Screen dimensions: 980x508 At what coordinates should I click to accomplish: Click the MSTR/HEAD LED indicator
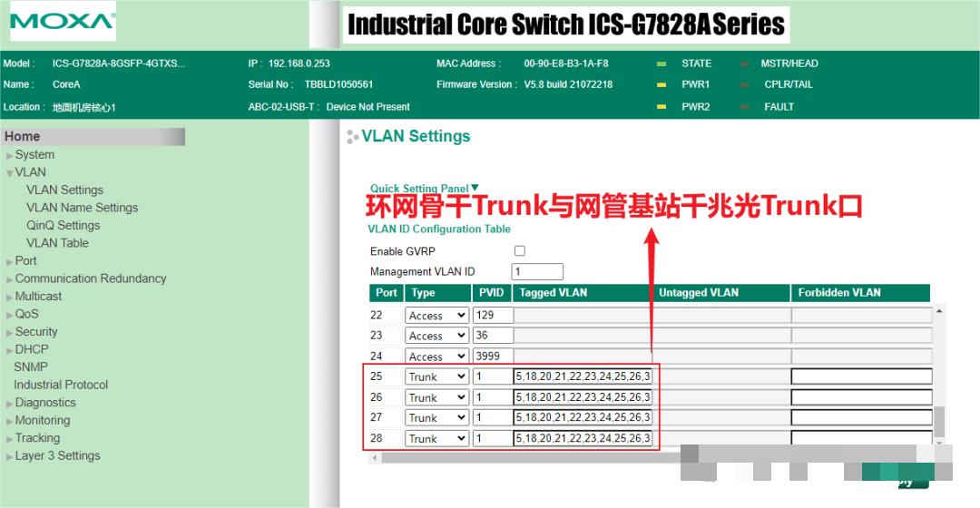pyautogui.click(x=744, y=63)
